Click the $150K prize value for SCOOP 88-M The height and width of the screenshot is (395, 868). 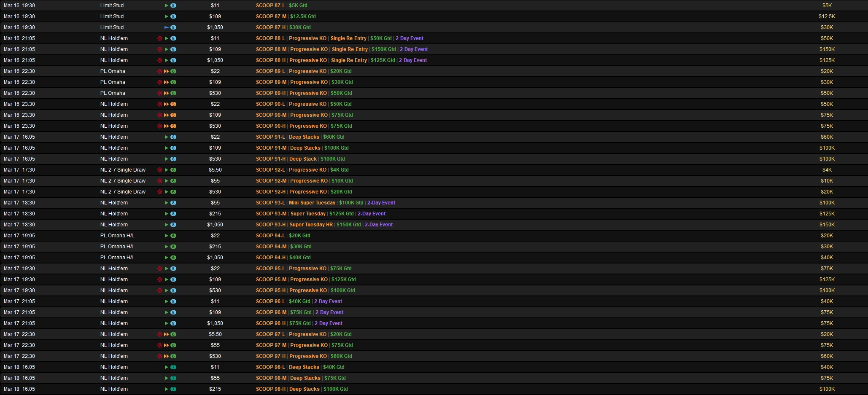click(827, 49)
